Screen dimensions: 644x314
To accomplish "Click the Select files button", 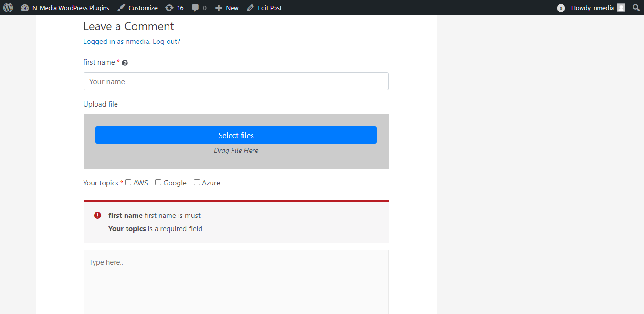I will (236, 135).
